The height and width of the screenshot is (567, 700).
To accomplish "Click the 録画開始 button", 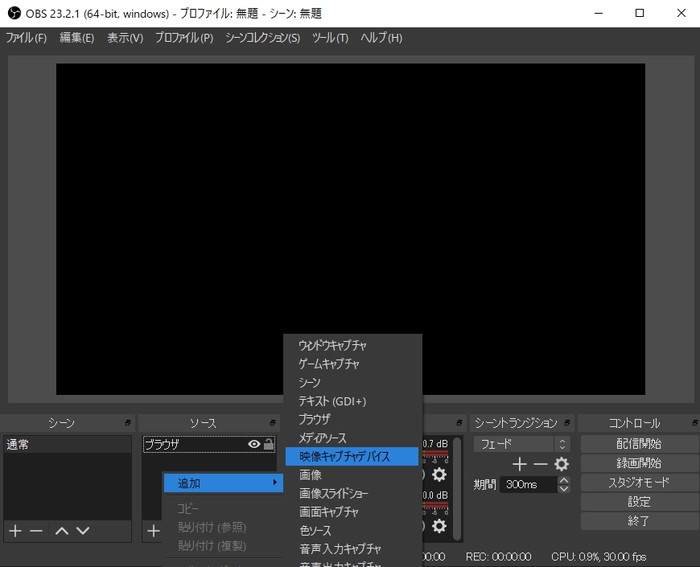I will tap(639, 463).
